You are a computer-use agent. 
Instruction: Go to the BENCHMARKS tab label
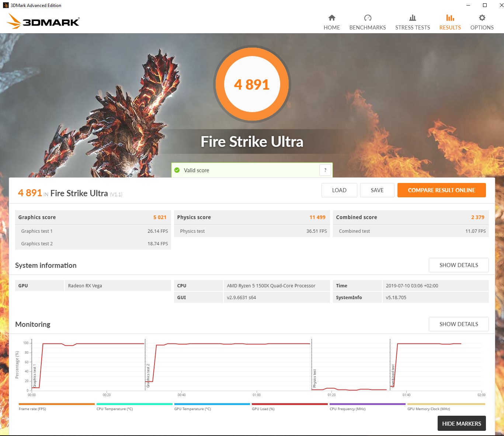tap(368, 28)
